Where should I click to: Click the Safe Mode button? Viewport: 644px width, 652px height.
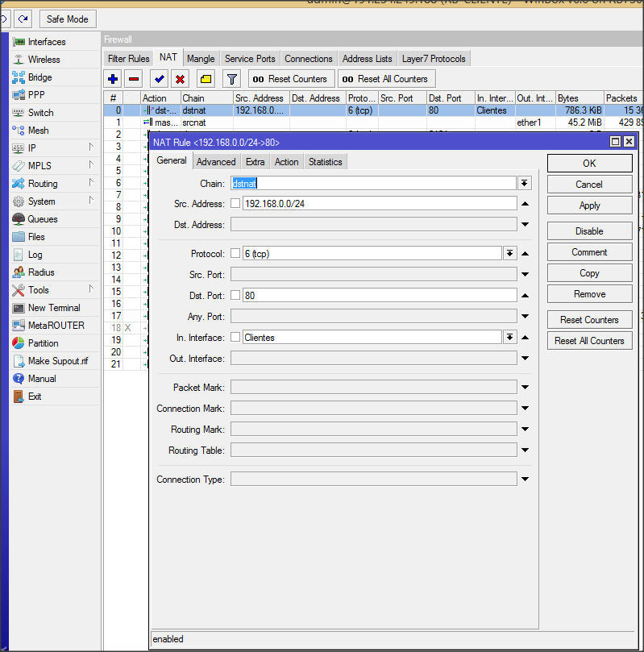(66, 19)
